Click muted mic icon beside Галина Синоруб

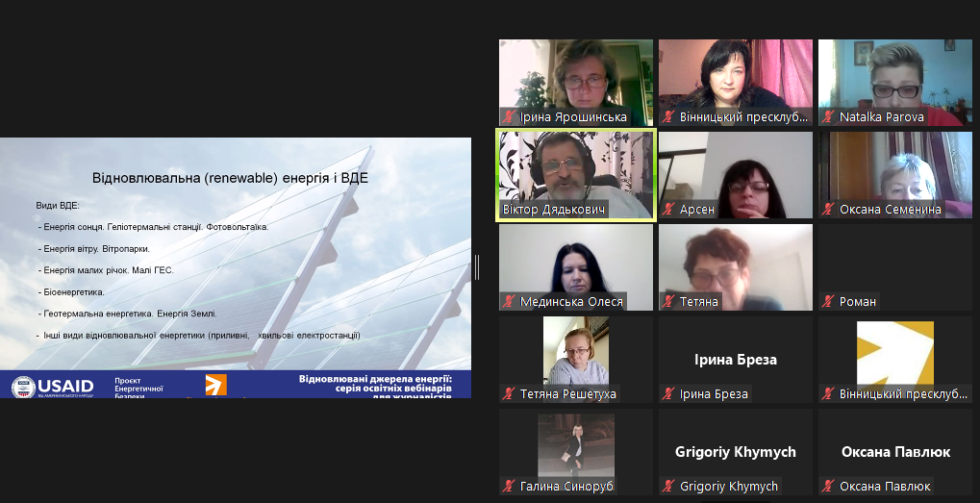pyautogui.click(x=508, y=486)
